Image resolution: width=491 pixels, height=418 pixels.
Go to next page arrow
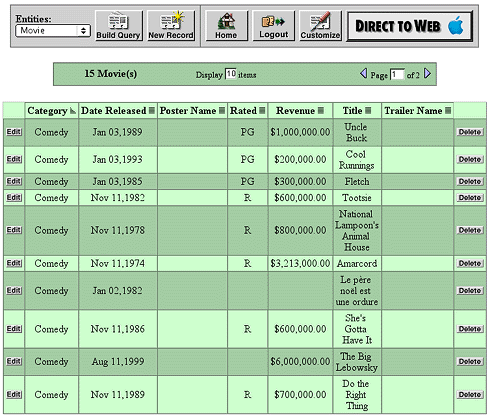click(x=427, y=73)
